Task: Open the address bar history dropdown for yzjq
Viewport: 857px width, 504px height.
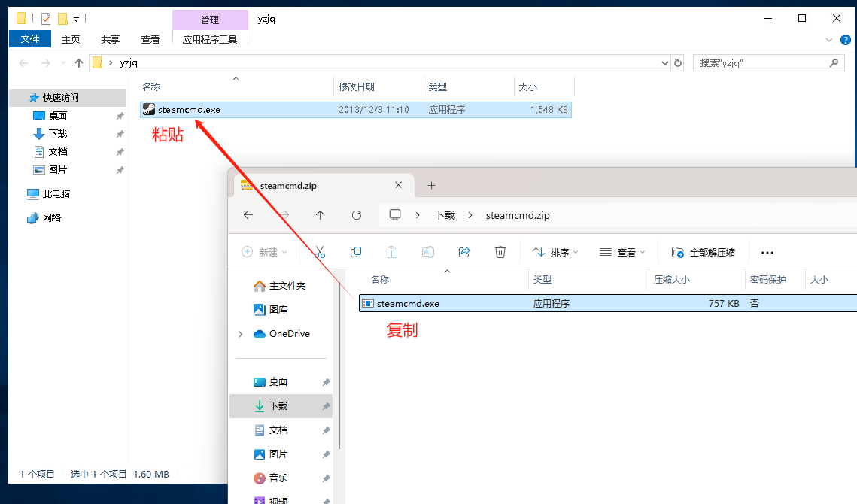Action: [664, 63]
